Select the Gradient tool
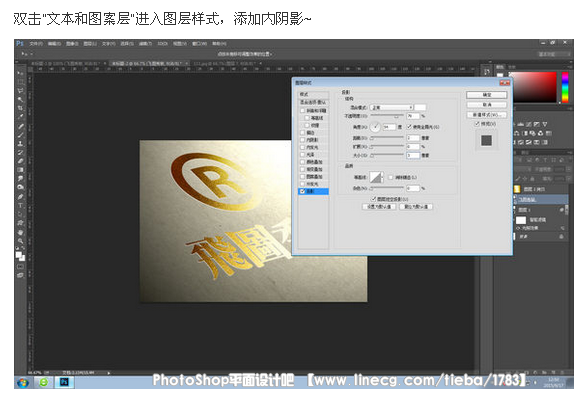This screenshot has height=397, width=576. pos(20,170)
